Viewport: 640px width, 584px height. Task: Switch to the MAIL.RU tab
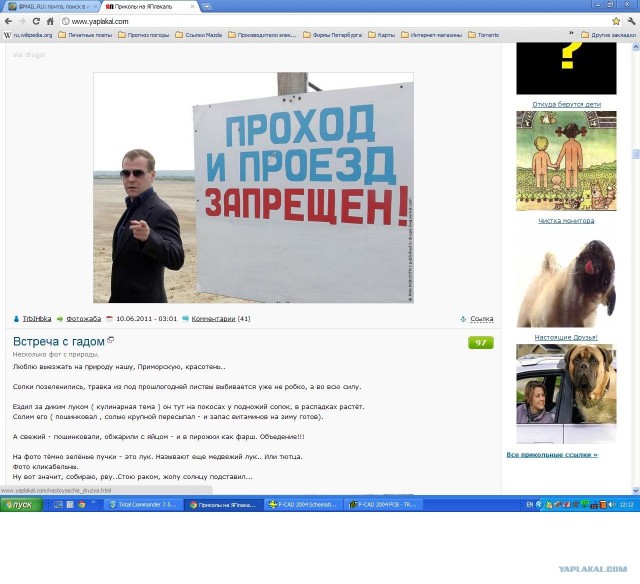pyautogui.click(x=51, y=7)
